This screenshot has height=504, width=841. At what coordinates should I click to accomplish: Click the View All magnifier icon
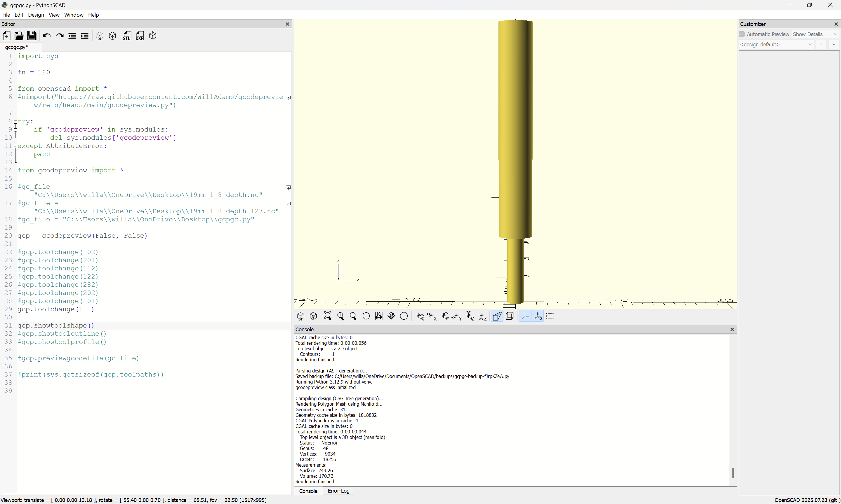(x=327, y=316)
